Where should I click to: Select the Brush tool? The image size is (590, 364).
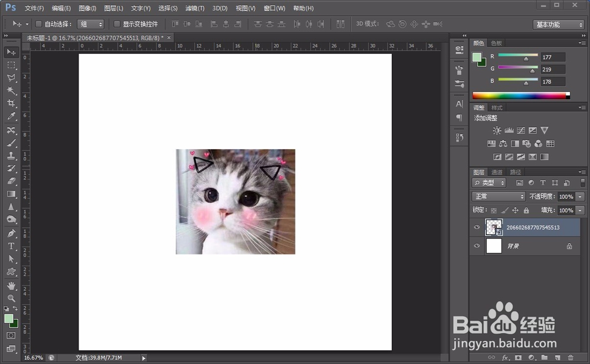pyautogui.click(x=11, y=143)
